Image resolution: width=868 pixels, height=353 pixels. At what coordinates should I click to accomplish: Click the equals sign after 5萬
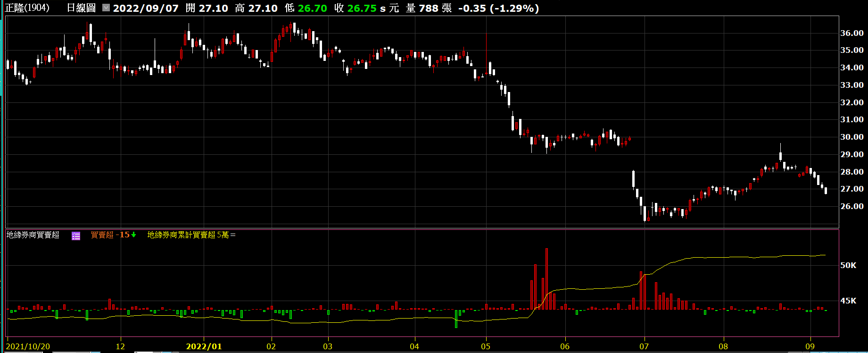point(233,235)
